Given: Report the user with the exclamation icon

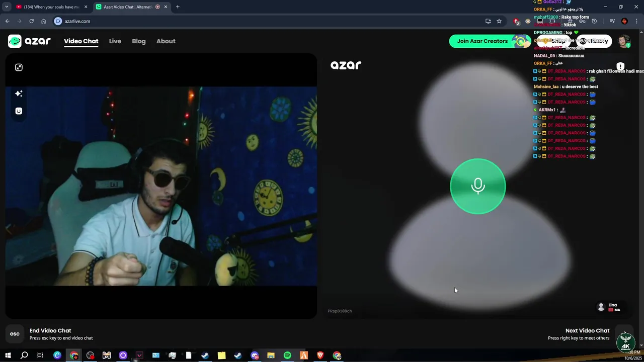Looking at the screenshot, I should [x=620, y=67].
